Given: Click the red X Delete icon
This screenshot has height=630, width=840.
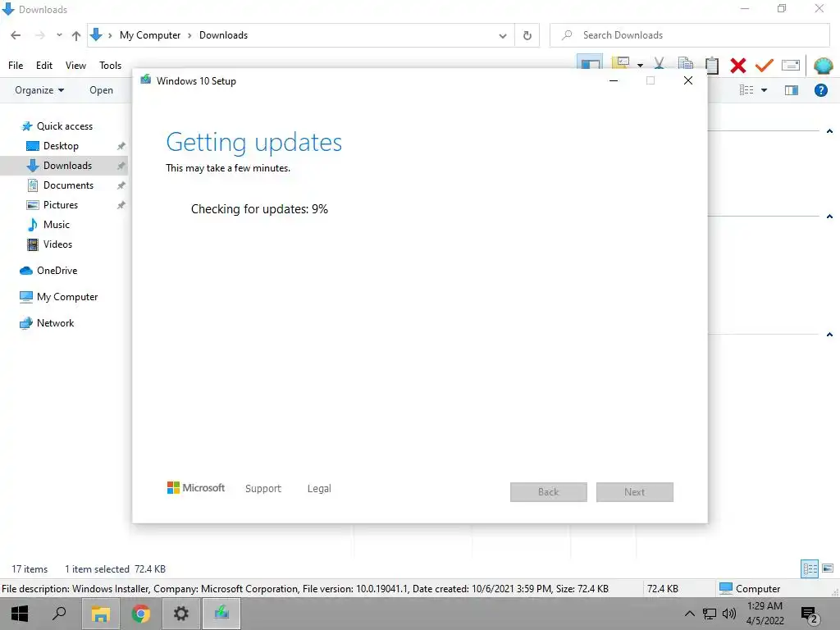Looking at the screenshot, I should click(x=738, y=66).
